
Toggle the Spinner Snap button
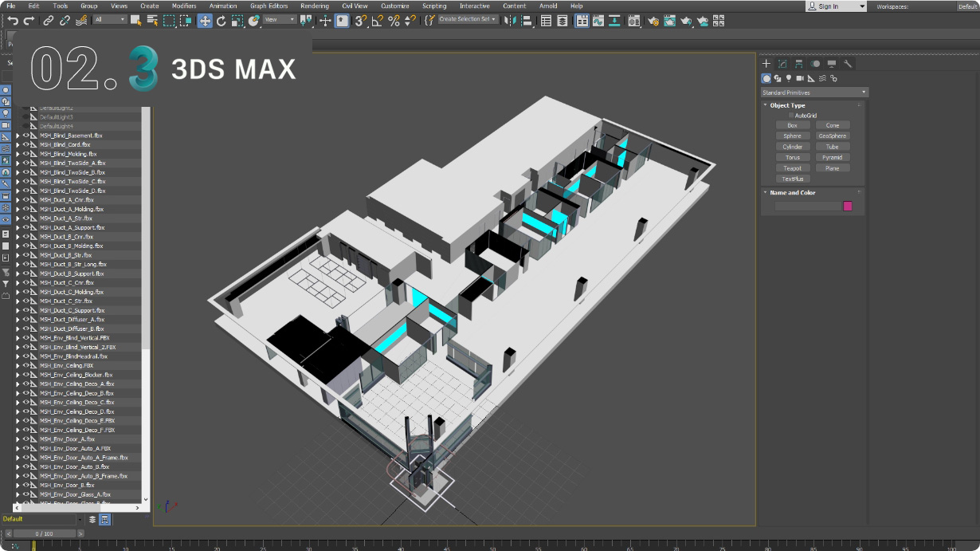(x=410, y=21)
